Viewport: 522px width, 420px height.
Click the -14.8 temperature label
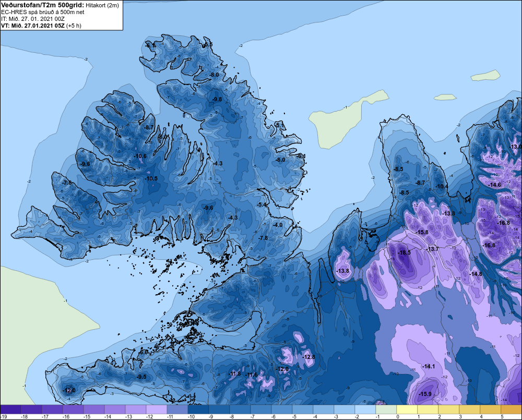click(476, 274)
